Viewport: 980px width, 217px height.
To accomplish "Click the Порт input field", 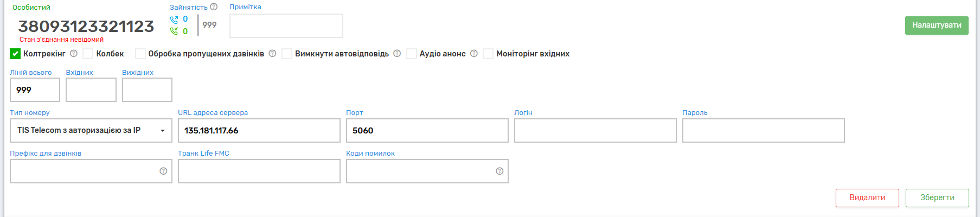I will click(427, 131).
